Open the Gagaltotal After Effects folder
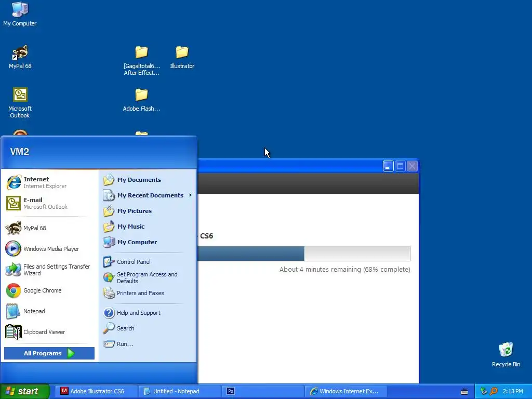This screenshot has height=399, width=532. [141, 60]
